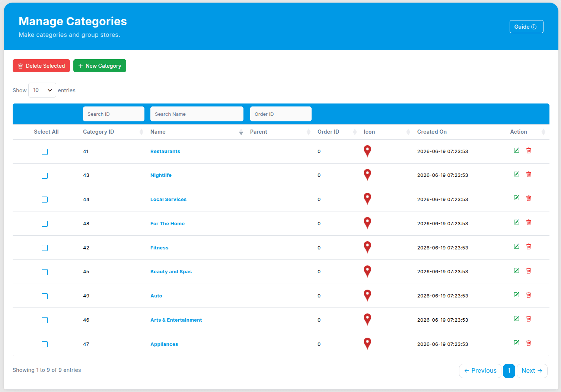Viewport: 561px width, 392px height.
Task: Check the Local Services row checkbox
Action: tap(45, 200)
